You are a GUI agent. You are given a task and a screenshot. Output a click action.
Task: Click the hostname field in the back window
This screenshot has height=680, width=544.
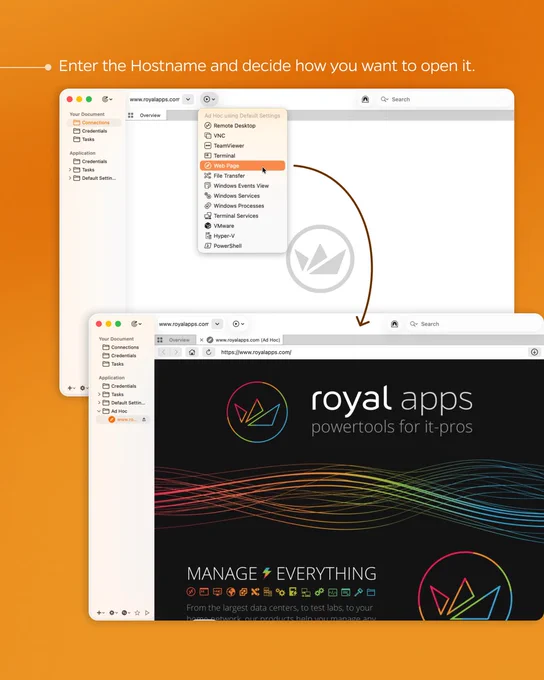click(155, 99)
